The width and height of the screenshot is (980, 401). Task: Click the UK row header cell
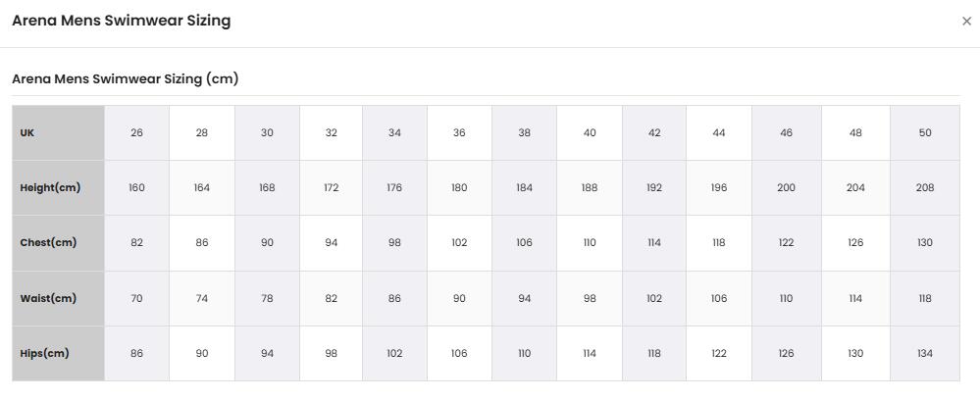click(x=58, y=132)
